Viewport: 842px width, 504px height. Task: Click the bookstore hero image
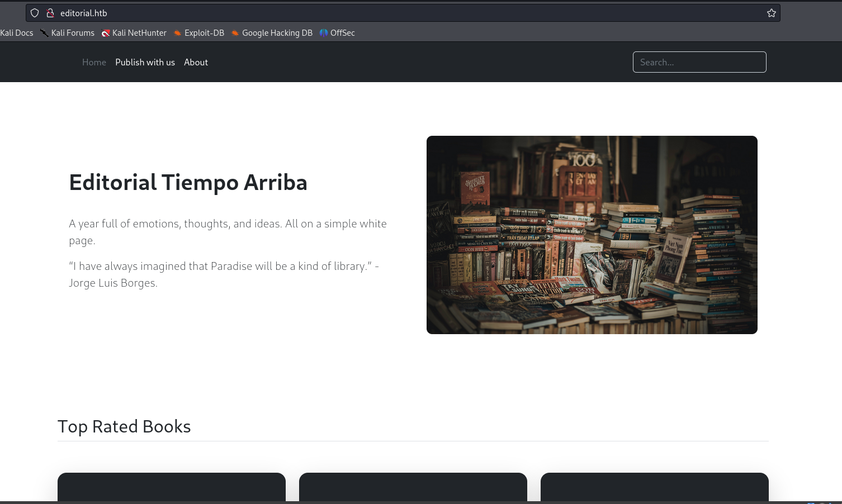(x=592, y=235)
